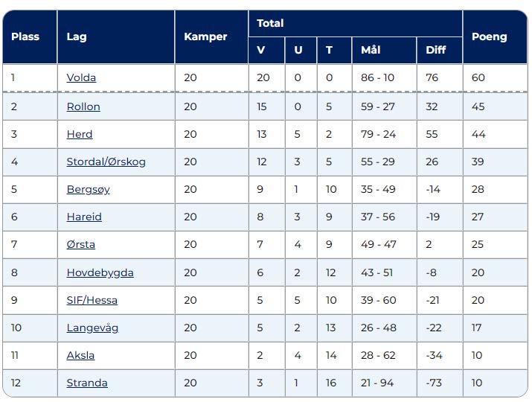Select the Bergsøy team link
This screenshot has height=402, width=532.
(89, 189)
